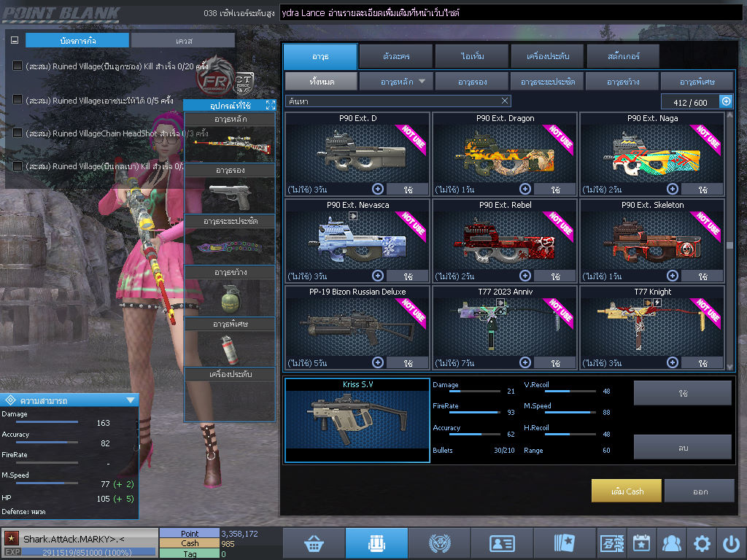Click the power exit icon
Screen dimensions: 747x560
coord(731,543)
